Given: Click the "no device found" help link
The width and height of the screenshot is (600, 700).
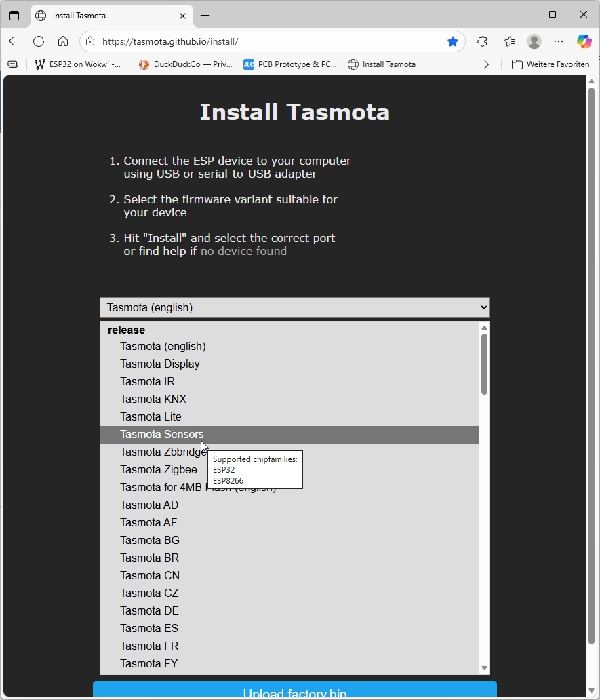Looking at the screenshot, I should tap(243, 251).
